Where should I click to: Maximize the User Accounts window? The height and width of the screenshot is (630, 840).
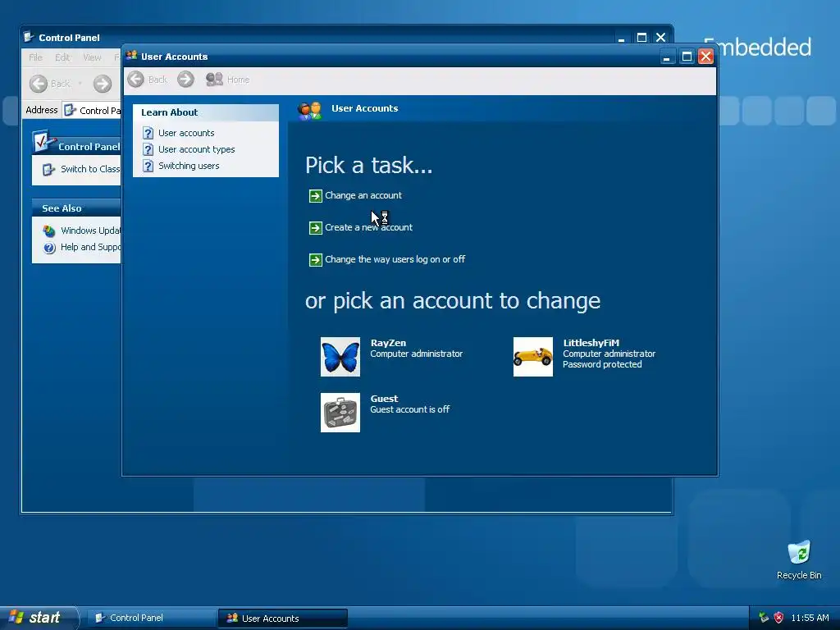click(687, 57)
